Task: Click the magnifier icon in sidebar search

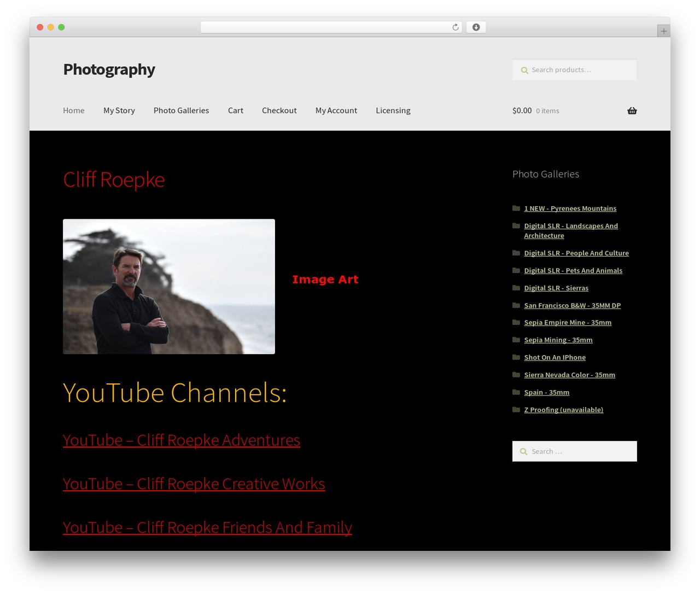Action: 524,451
